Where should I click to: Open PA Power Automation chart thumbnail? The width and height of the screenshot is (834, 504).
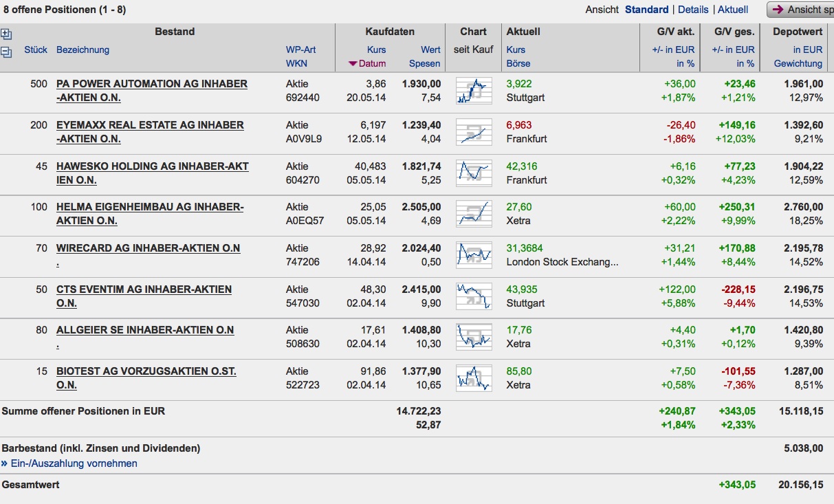(x=474, y=91)
